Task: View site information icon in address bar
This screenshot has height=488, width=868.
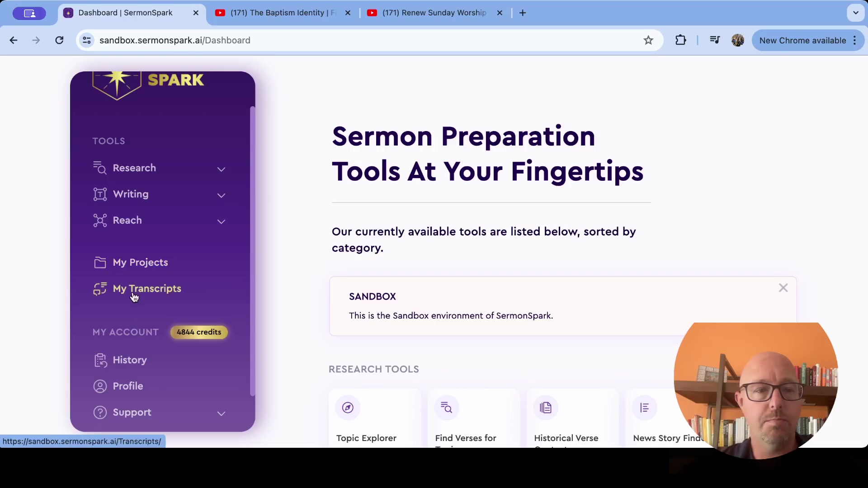Action: click(87, 40)
